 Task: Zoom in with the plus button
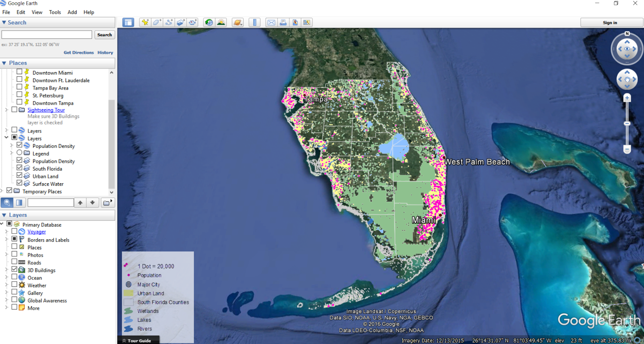[627, 98]
